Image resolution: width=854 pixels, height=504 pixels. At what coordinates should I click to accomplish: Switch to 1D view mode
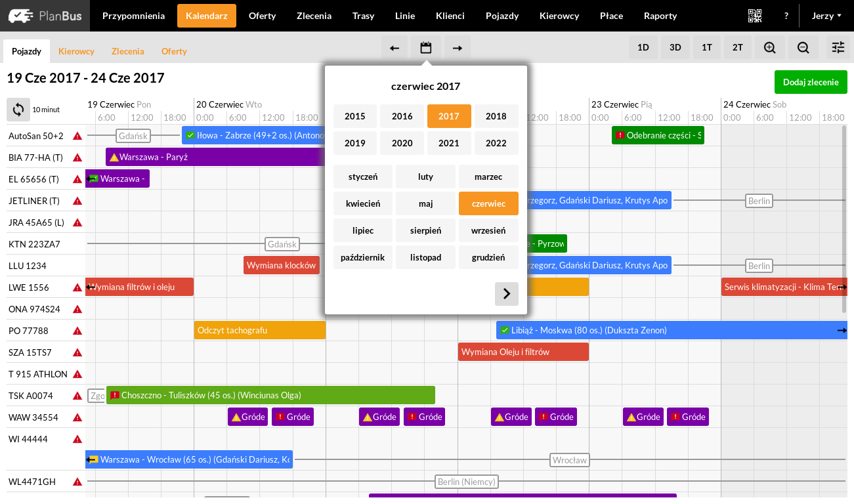tap(643, 47)
